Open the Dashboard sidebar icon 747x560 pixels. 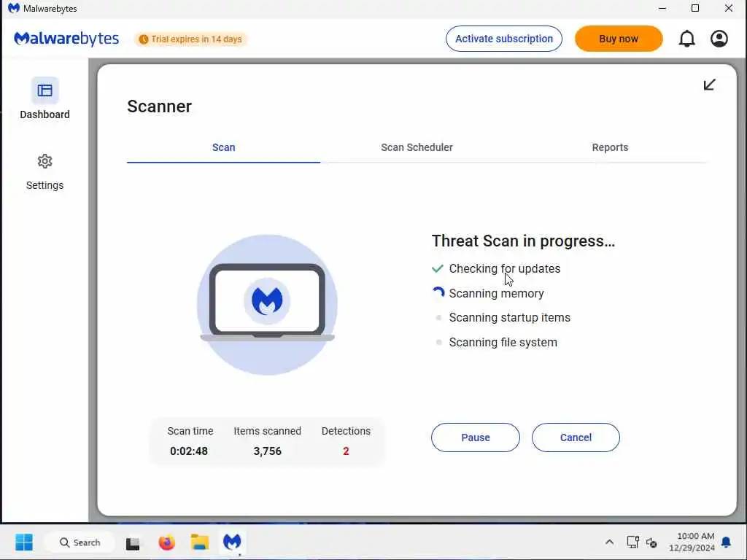click(44, 90)
